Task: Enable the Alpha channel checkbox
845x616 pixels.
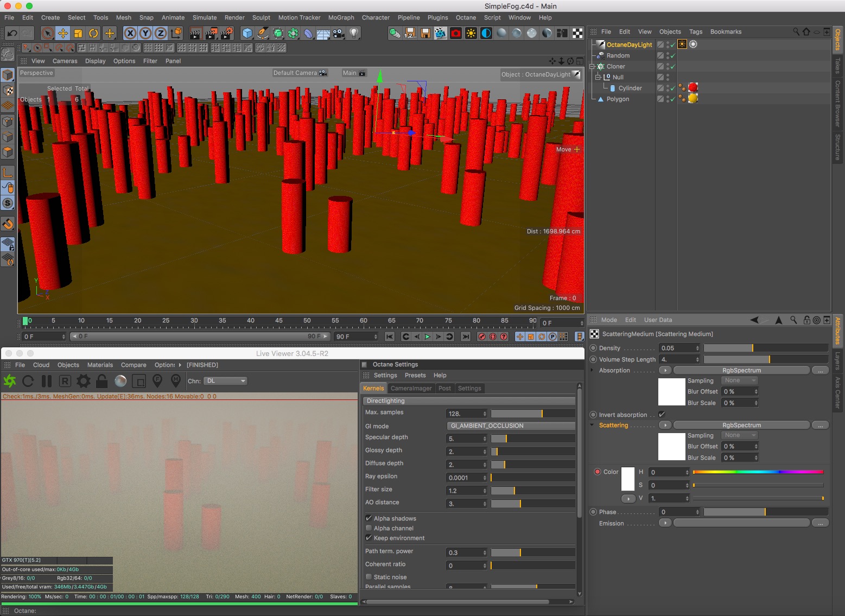Action: pos(369,528)
